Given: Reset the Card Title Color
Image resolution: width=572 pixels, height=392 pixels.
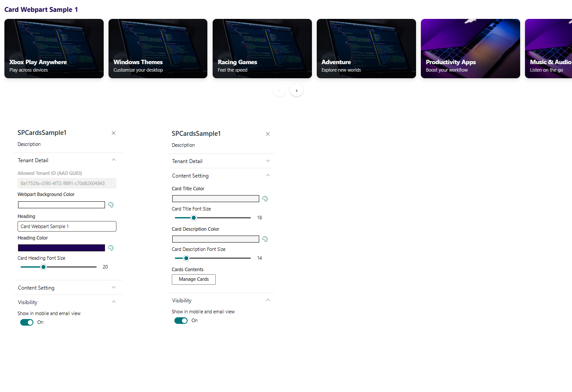Looking at the screenshot, I should click(265, 199).
